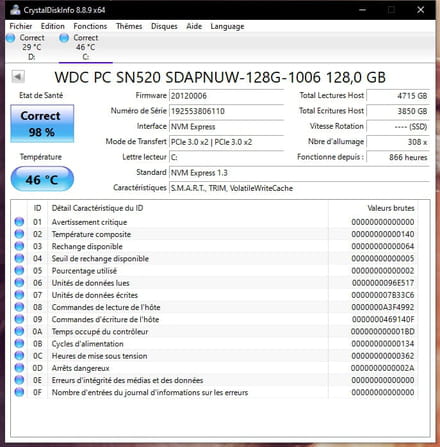The height and width of the screenshot is (447, 440).
Task: Open the Language menu
Action: click(x=227, y=26)
